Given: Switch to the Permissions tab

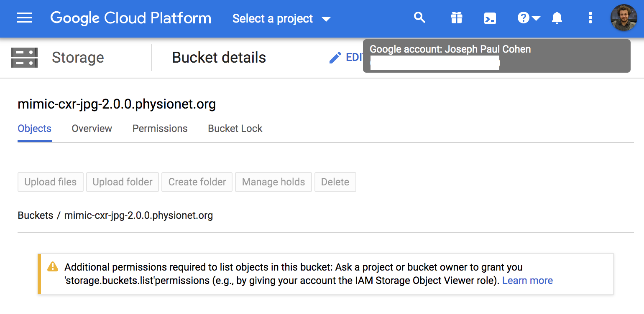Looking at the screenshot, I should coord(160,129).
